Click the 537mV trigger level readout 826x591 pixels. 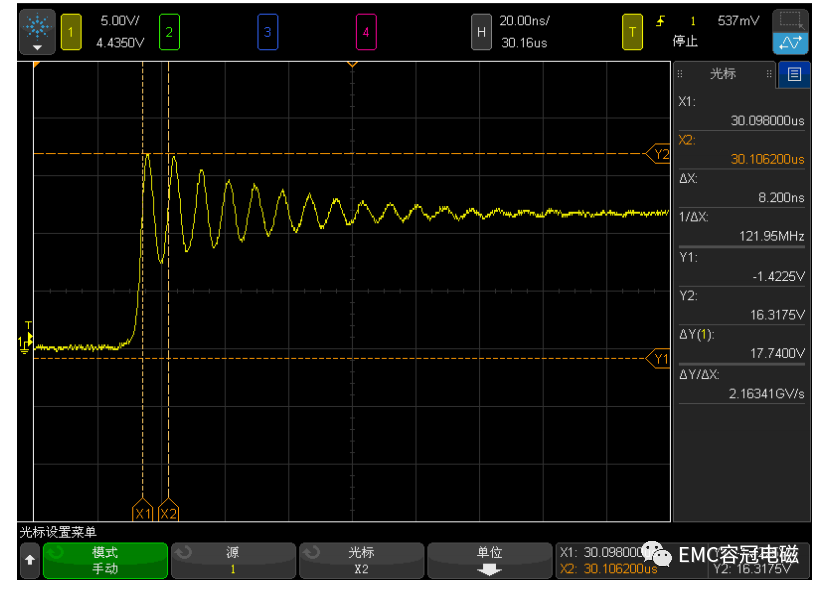[x=739, y=21]
